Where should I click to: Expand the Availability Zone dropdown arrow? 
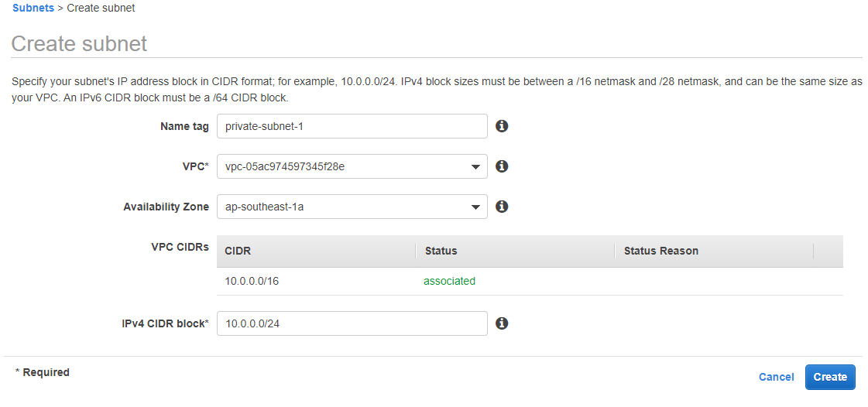coord(475,207)
